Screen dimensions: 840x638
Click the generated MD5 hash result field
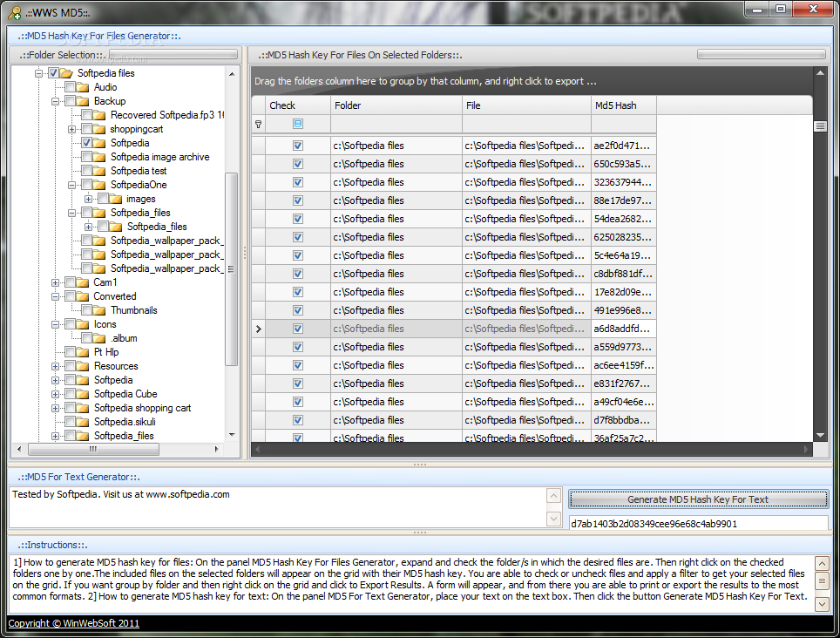pos(698,523)
